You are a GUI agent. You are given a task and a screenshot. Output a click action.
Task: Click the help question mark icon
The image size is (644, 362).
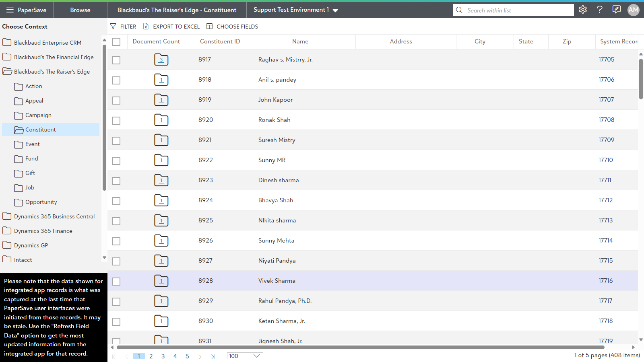tap(600, 10)
